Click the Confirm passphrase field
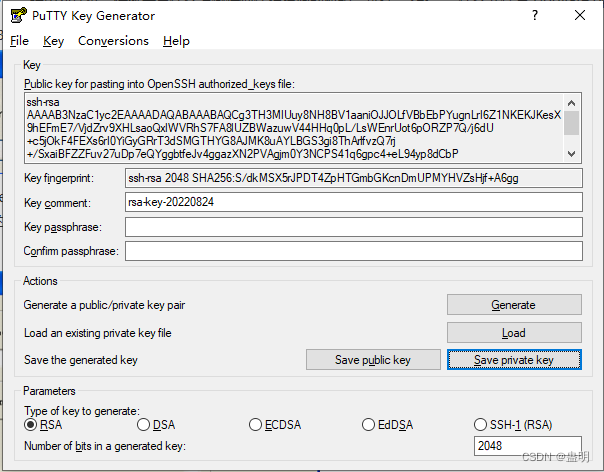Screen dimensions: 604x472 tap(354, 251)
